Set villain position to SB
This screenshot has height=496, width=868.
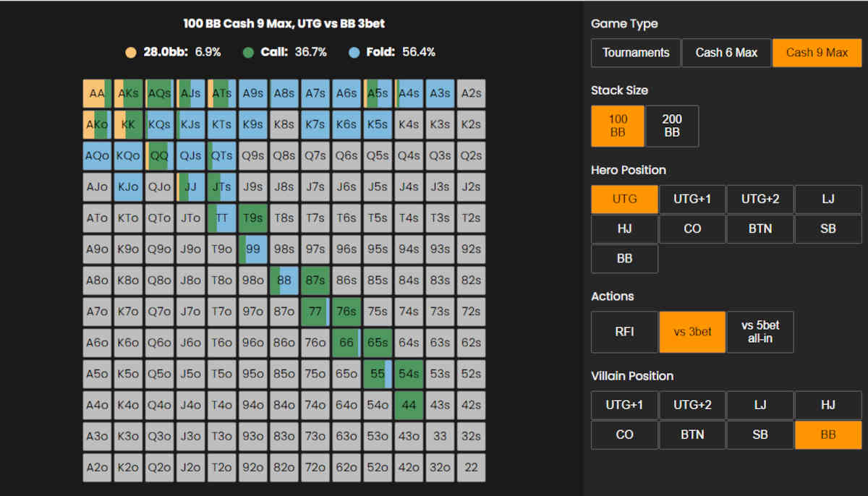(759, 435)
